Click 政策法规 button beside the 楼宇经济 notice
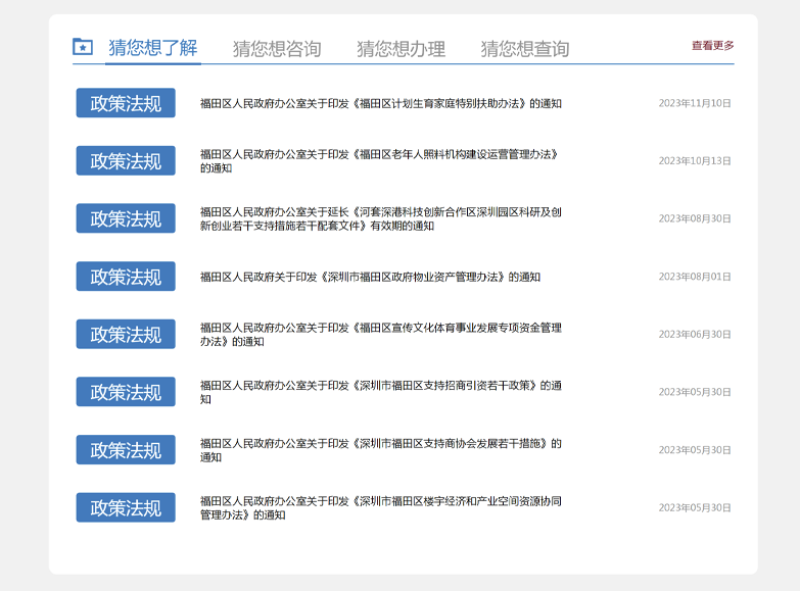This screenshot has height=591, width=800. tap(126, 507)
